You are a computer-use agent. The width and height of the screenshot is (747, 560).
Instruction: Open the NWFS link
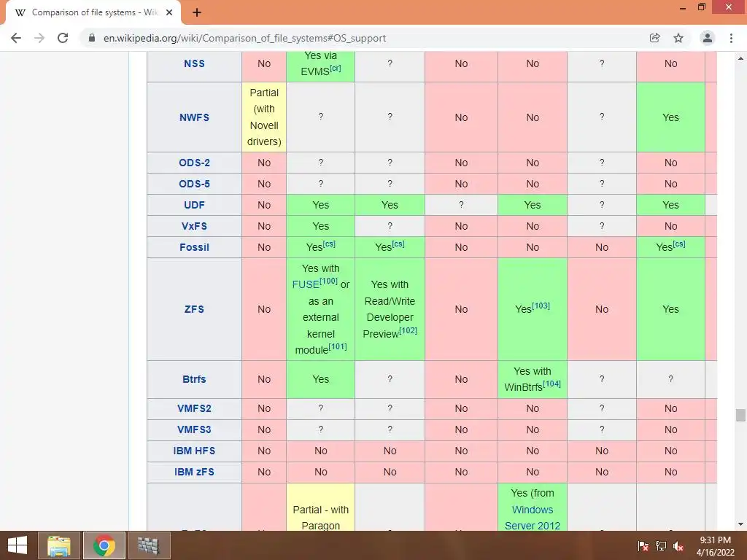194,117
